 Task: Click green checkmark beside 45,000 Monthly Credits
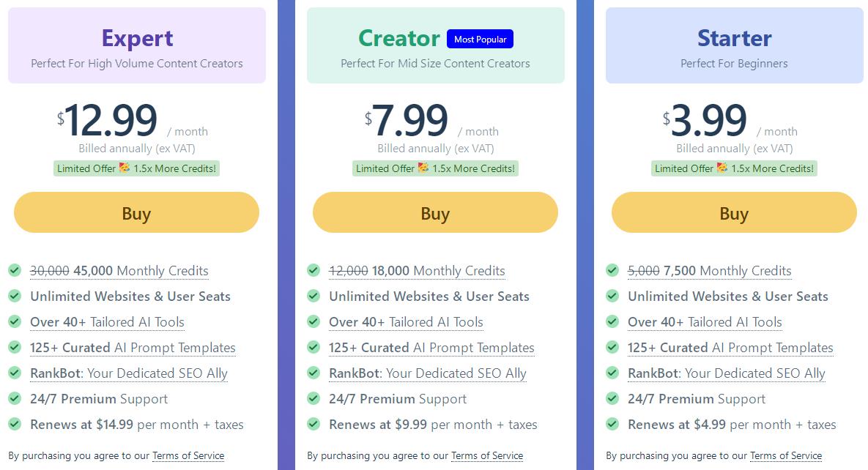15,270
